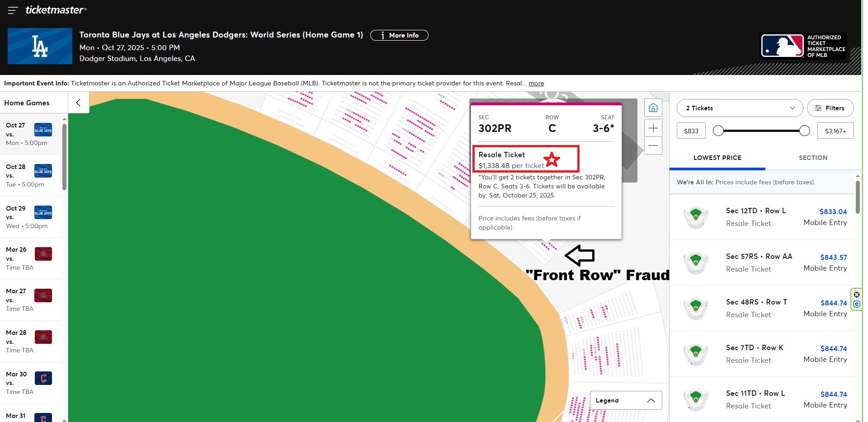Viewport: 868px width, 422px height.
Task: Click the map reset home icon
Action: tap(653, 108)
